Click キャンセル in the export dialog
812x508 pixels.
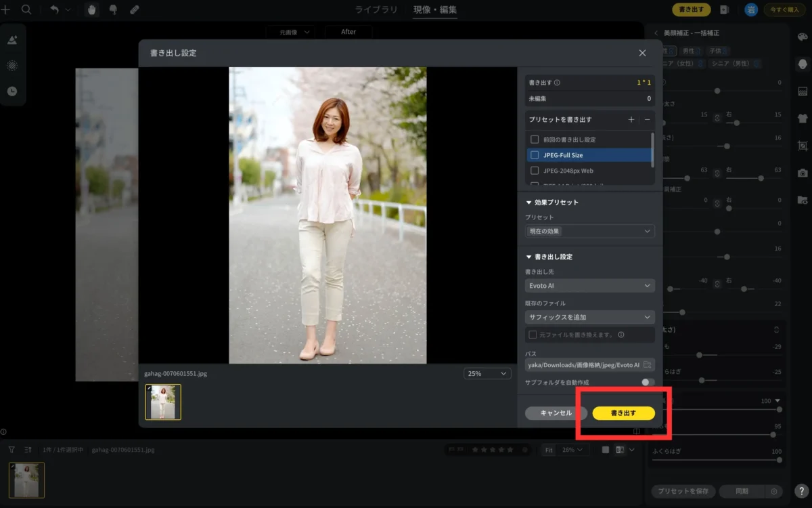(556, 412)
